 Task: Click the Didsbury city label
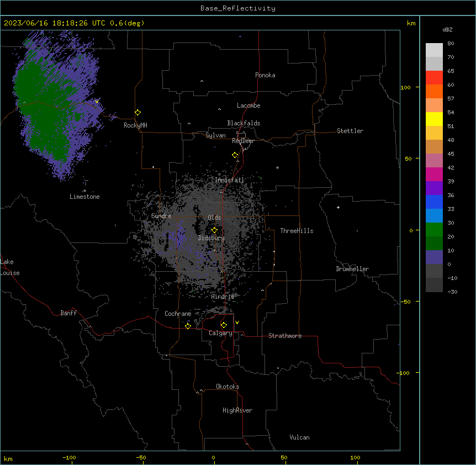tap(211, 238)
